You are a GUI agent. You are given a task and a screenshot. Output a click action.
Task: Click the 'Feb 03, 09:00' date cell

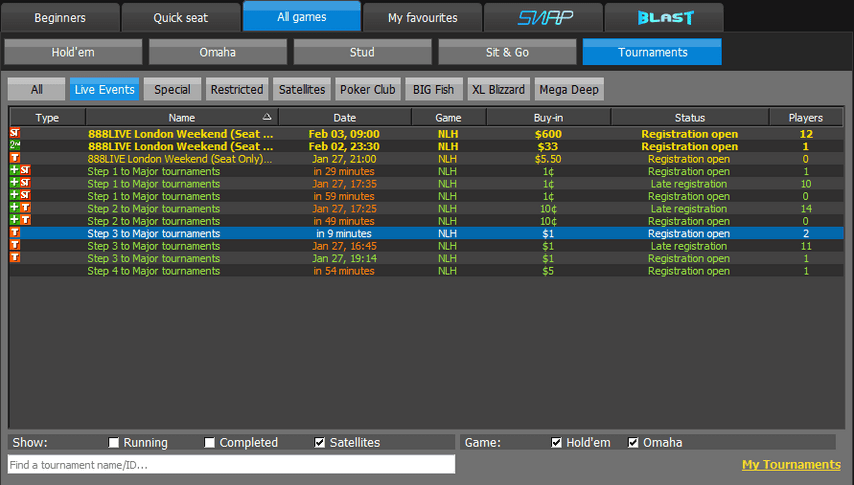[x=344, y=134]
